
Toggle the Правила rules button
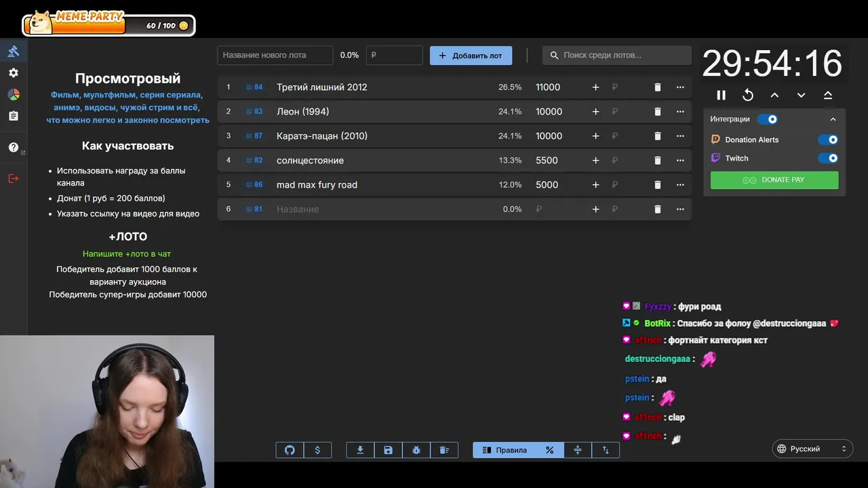505,450
